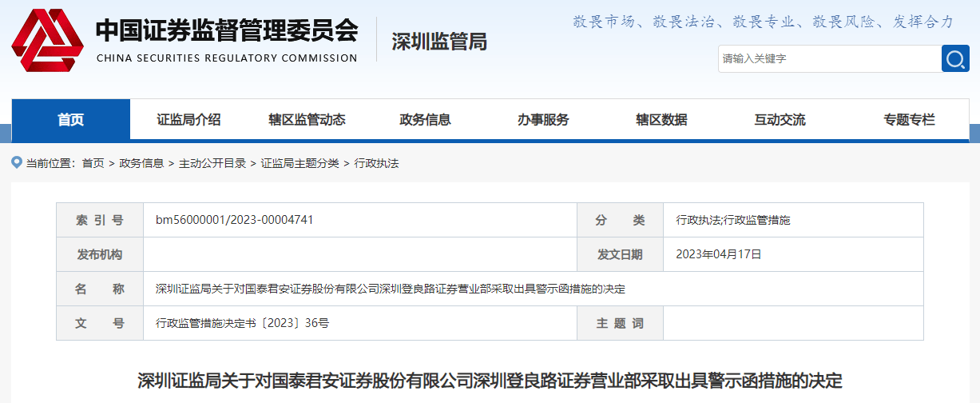
Task: Type in the keyword search field
Action: [828, 58]
